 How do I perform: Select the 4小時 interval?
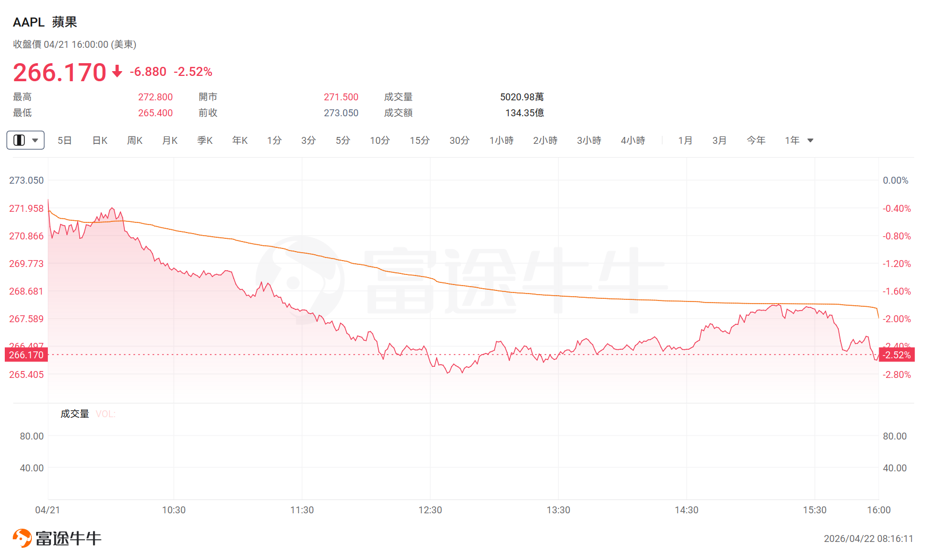click(633, 141)
